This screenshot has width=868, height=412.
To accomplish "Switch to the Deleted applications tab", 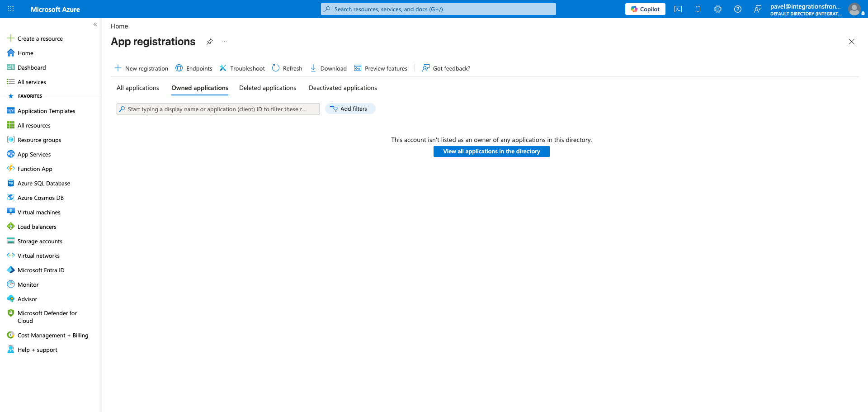I will pyautogui.click(x=268, y=88).
